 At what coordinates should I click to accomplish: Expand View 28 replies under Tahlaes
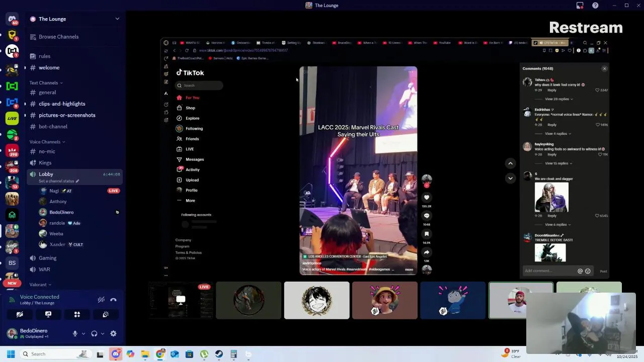point(558,99)
